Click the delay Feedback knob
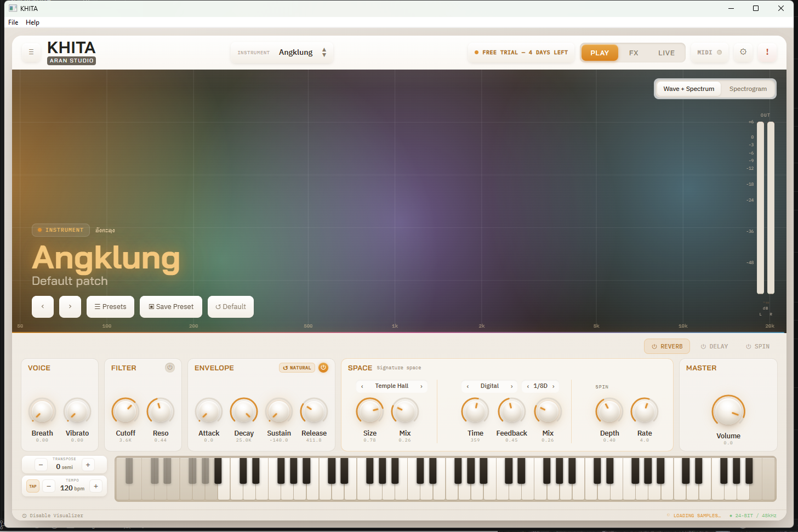The image size is (798, 532). coord(511,411)
